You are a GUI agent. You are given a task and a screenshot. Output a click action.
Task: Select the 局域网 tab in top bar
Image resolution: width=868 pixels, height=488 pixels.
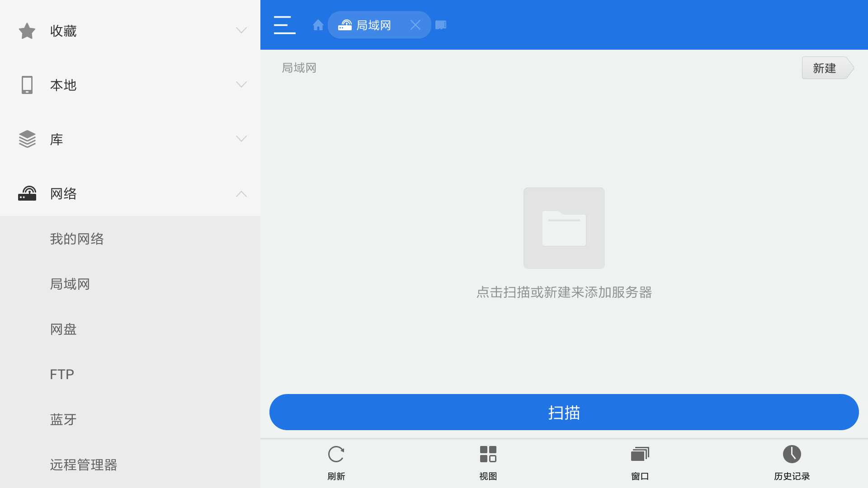click(379, 25)
